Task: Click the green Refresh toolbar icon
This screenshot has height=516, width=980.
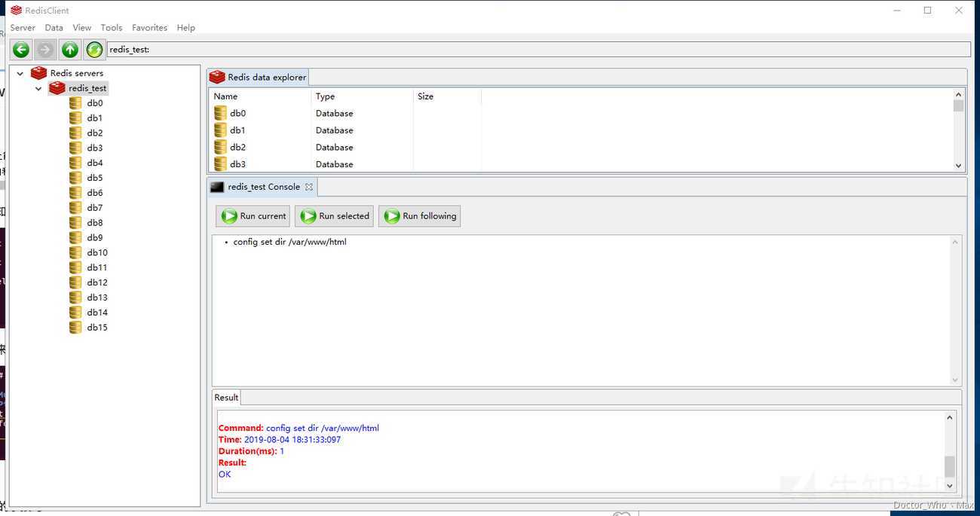Action: tap(94, 50)
